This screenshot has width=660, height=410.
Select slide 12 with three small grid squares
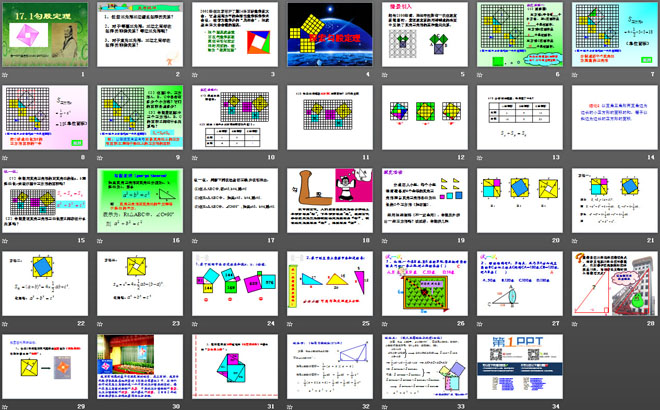(x=425, y=117)
